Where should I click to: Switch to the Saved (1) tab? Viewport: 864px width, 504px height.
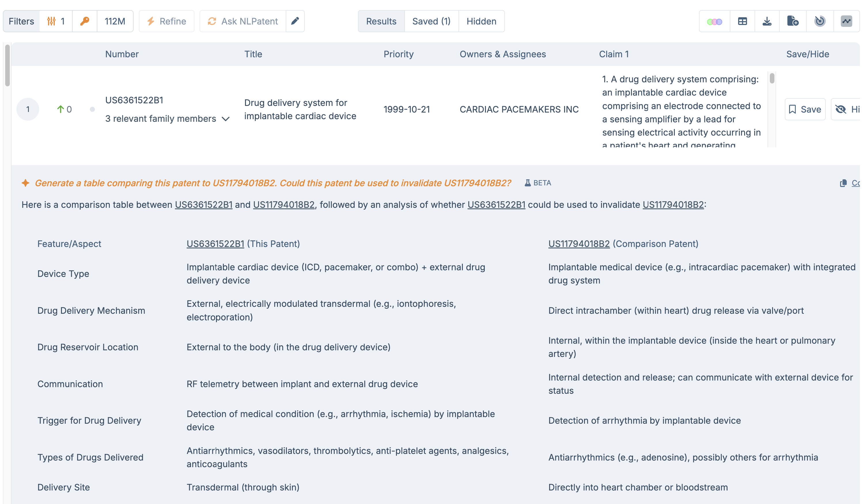[x=431, y=21]
